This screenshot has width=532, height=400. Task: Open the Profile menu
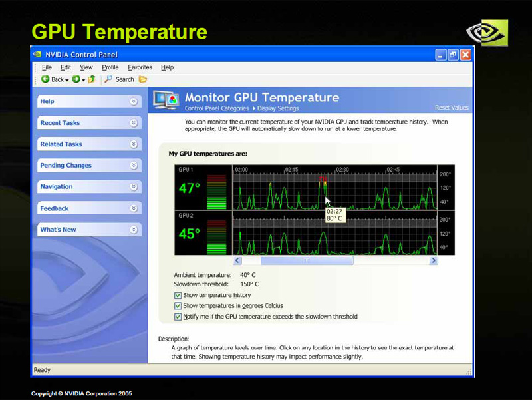click(110, 67)
